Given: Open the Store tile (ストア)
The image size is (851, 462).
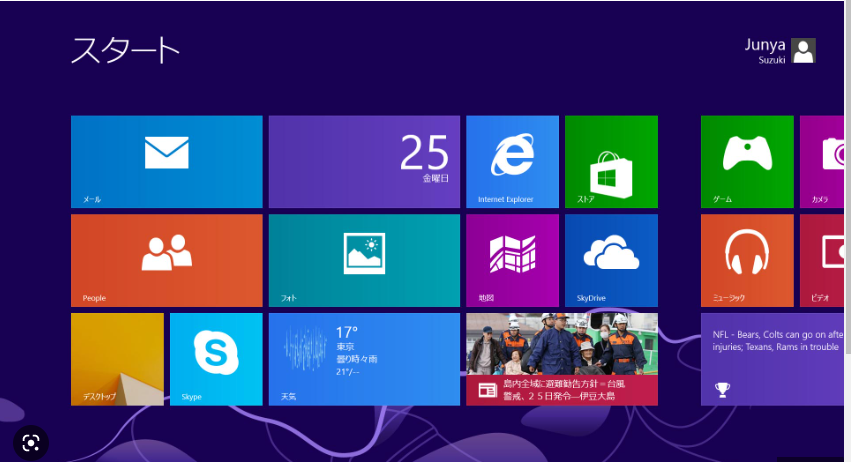Looking at the screenshot, I should click(x=611, y=161).
